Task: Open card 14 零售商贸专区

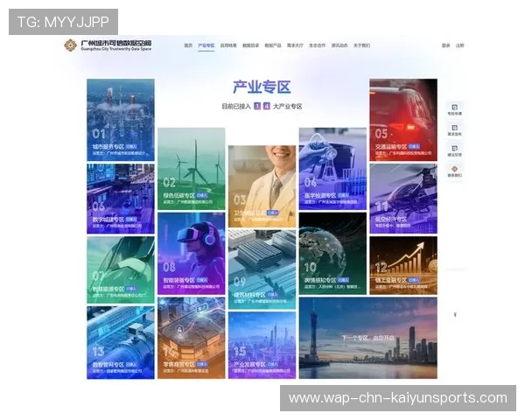Action: [191, 338]
